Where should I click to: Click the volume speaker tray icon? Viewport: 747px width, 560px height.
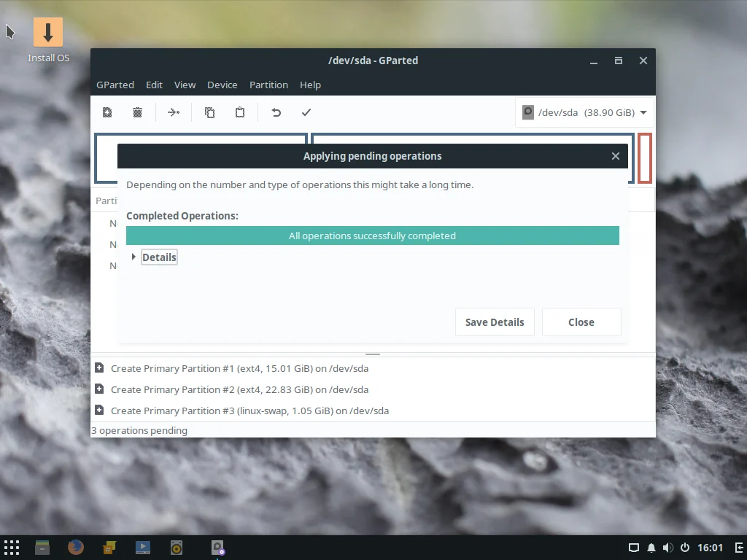(668, 548)
